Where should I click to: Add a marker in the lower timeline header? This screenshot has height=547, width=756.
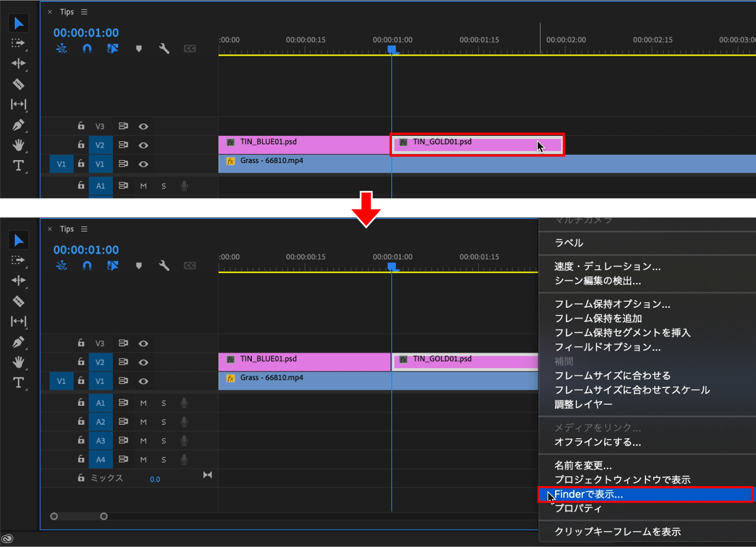point(139,266)
